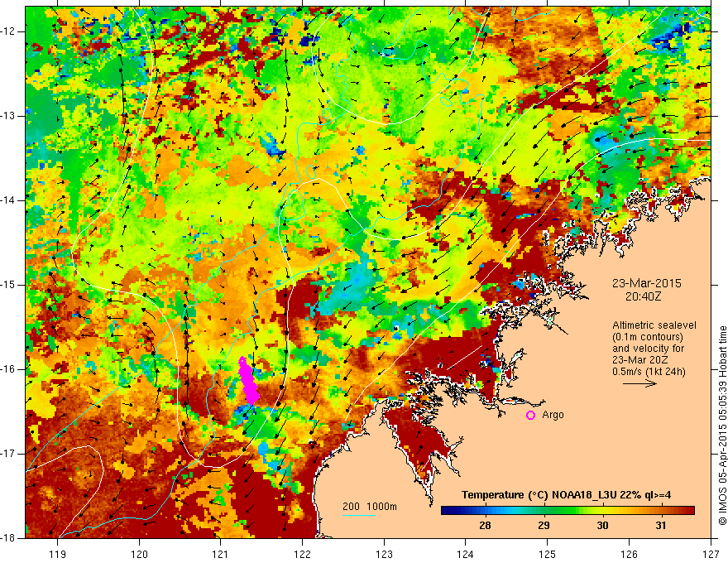Click the velocity scale arrow in legend
The height and width of the screenshot is (563, 728).
pyautogui.click(x=639, y=383)
